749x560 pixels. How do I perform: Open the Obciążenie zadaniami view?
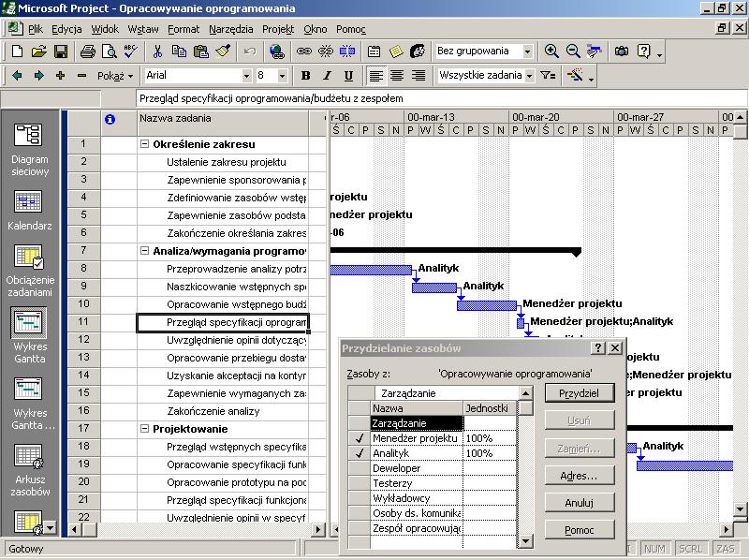[30, 271]
